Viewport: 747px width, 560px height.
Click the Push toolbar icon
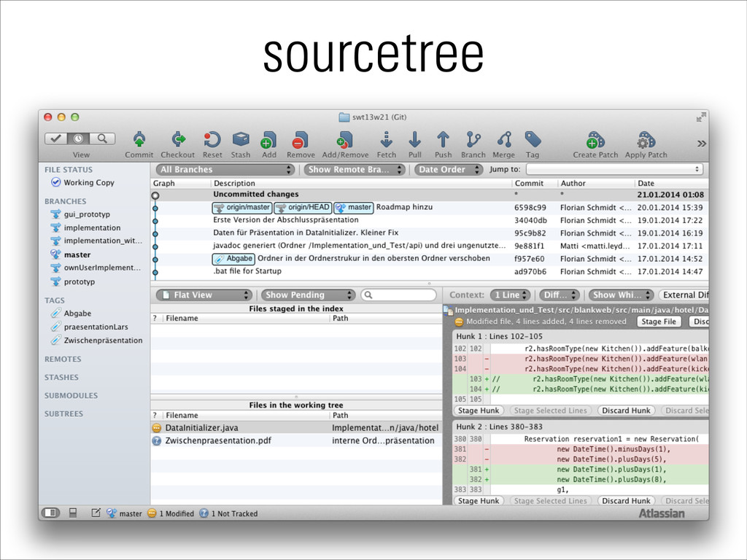click(443, 140)
